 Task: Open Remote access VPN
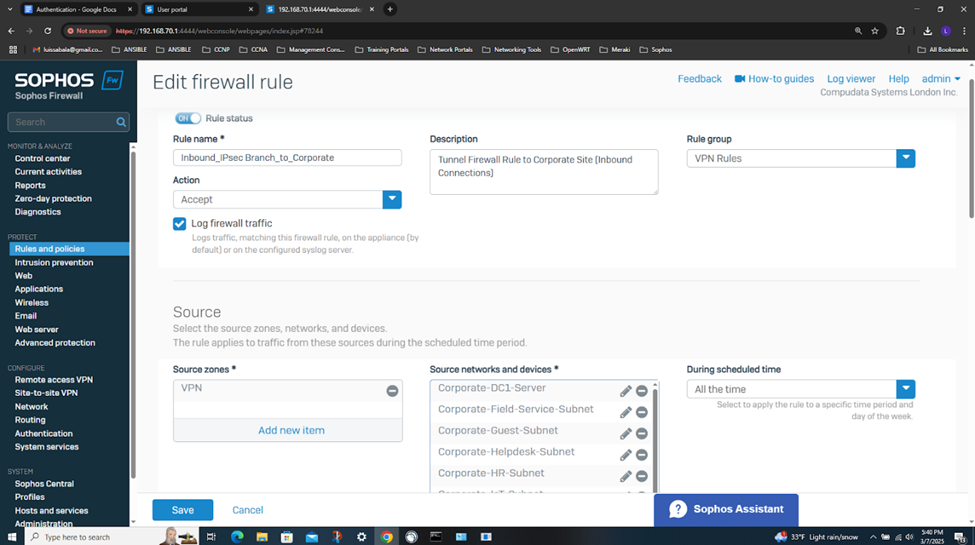tap(53, 380)
